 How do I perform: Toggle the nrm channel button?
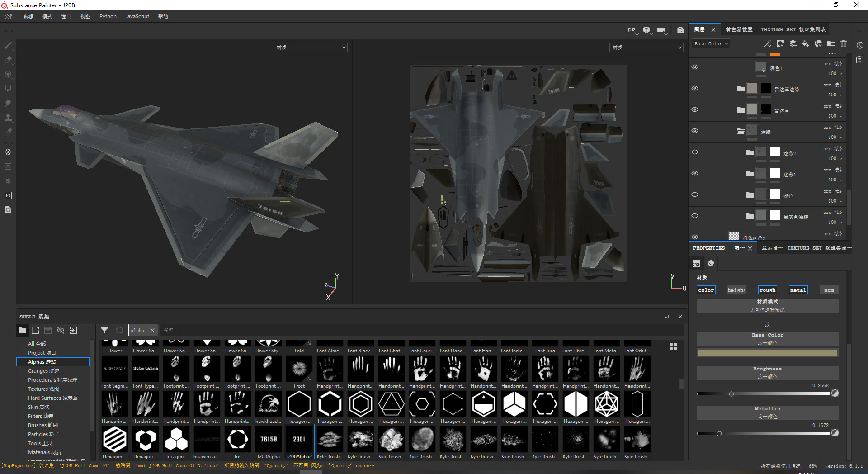829,290
